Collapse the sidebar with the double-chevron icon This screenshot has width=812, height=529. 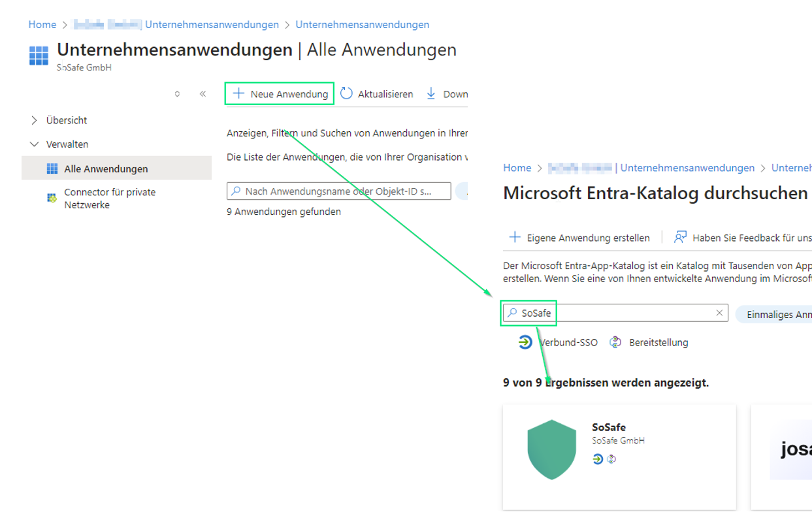point(203,94)
